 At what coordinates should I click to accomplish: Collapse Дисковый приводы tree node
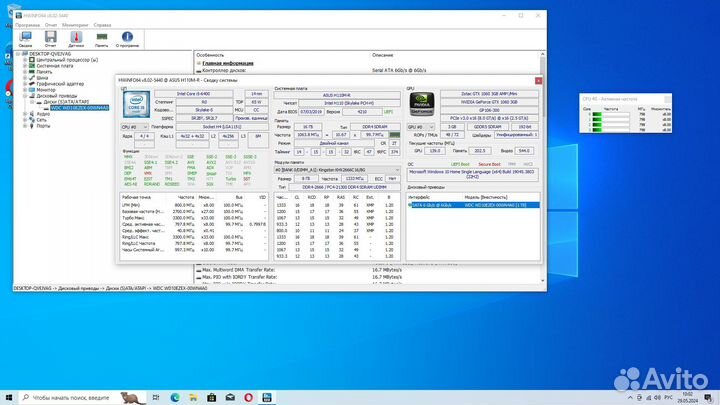click(25, 96)
